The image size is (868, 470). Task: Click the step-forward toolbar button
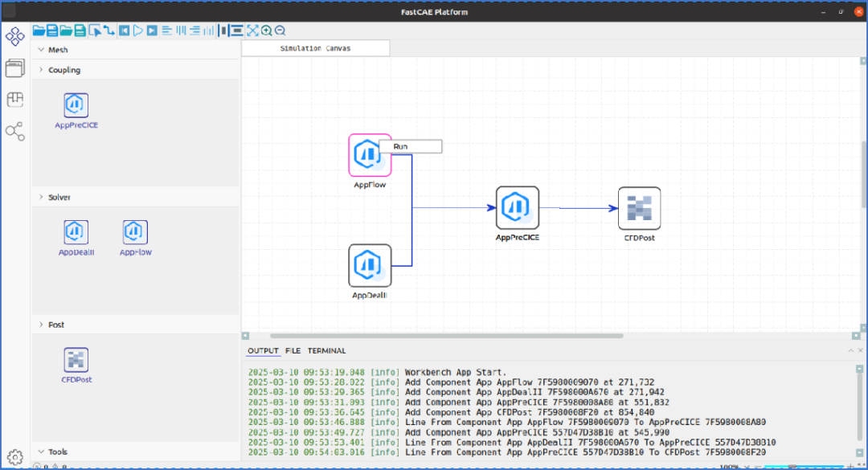point(152,31)
